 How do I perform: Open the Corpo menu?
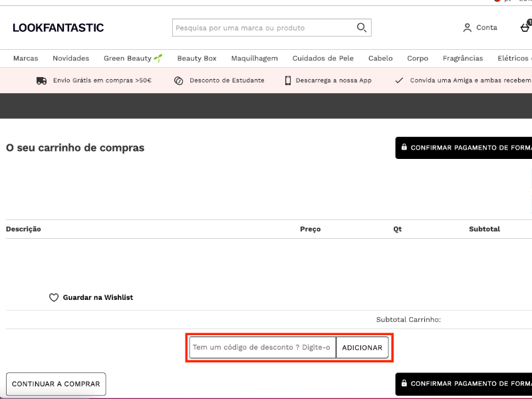(x=418, y=59)
